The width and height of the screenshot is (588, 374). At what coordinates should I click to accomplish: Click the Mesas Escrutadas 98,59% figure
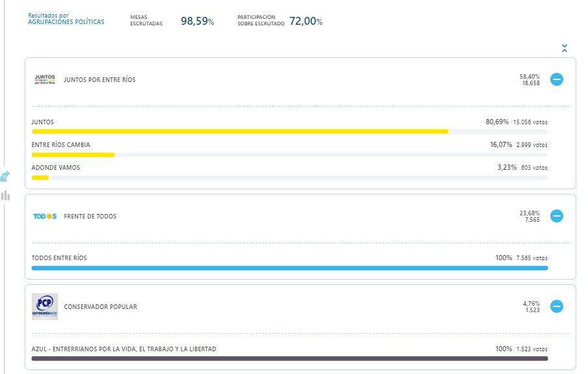[x=197, y=21]
